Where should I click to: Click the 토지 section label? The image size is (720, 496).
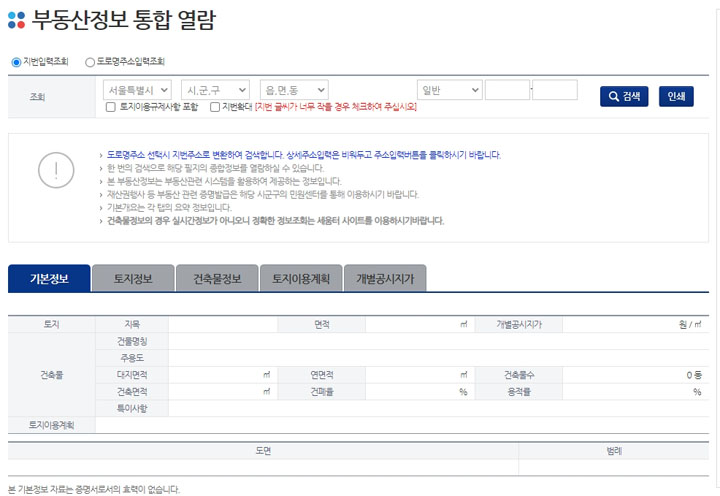tap(51, 324)
